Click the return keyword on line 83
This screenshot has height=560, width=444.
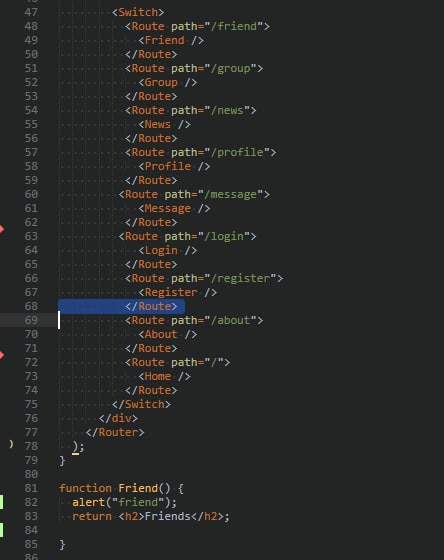click(92, 516)
